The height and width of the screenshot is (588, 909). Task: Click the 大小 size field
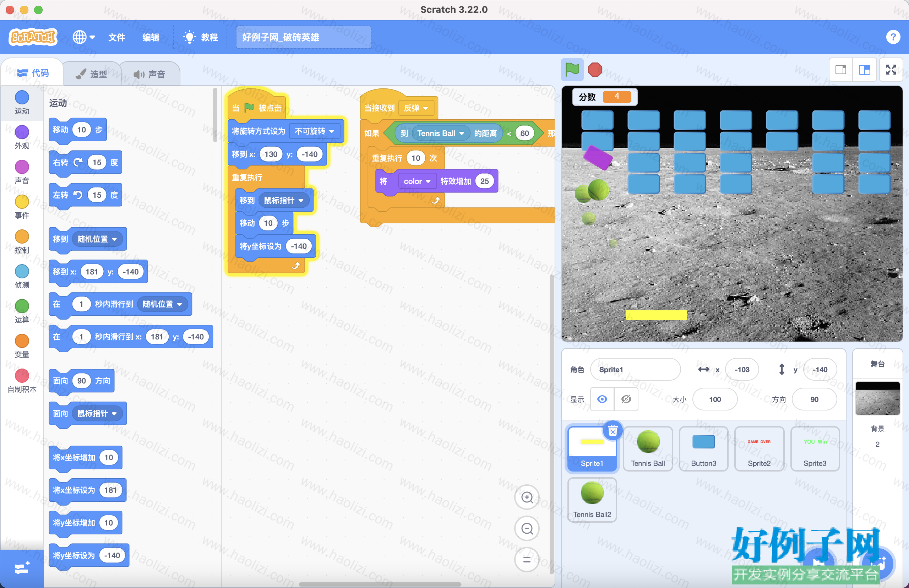tap(715, 399)
